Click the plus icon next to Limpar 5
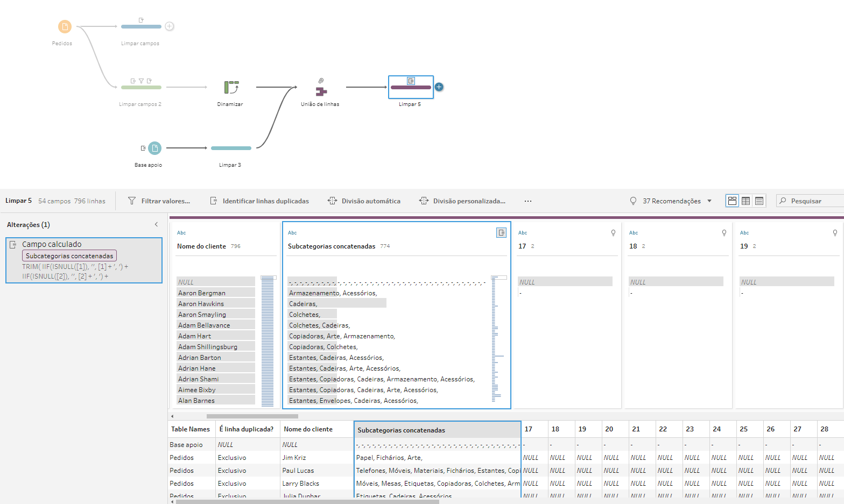 pos(439,87)
